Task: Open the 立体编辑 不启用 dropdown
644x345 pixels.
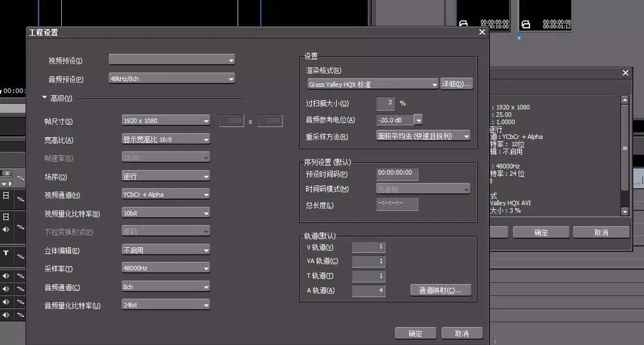Action: tap(166, 250)
